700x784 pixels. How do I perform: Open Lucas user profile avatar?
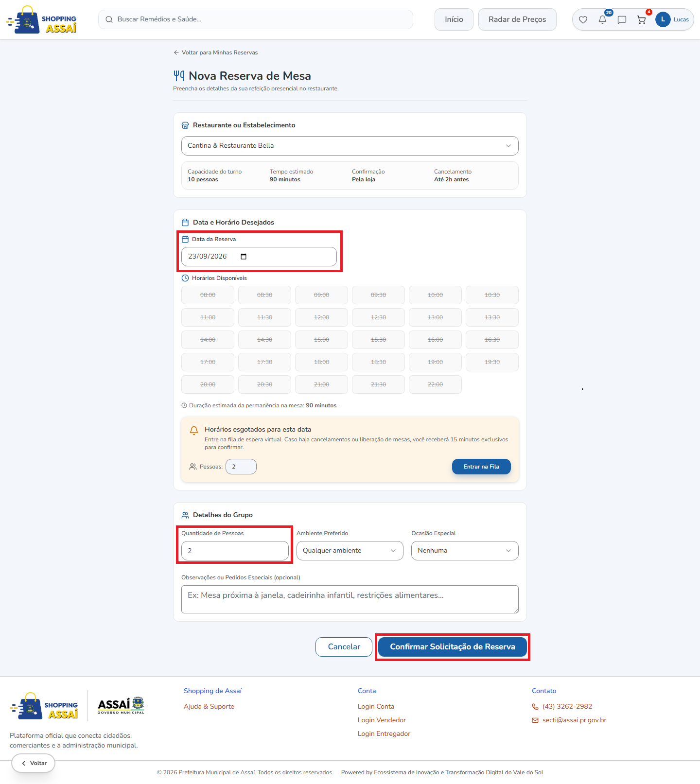click(663, 19)
